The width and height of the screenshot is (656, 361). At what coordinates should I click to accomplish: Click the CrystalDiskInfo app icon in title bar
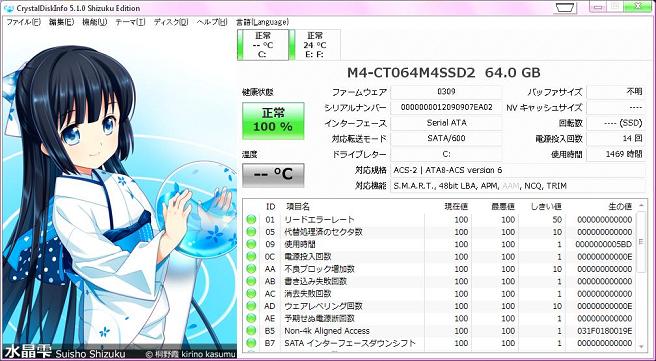tap(8, 8)
